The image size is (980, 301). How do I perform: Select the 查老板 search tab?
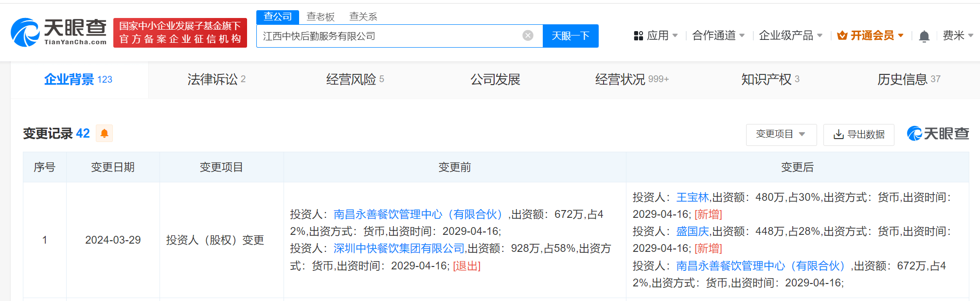(x=321, y=17)
